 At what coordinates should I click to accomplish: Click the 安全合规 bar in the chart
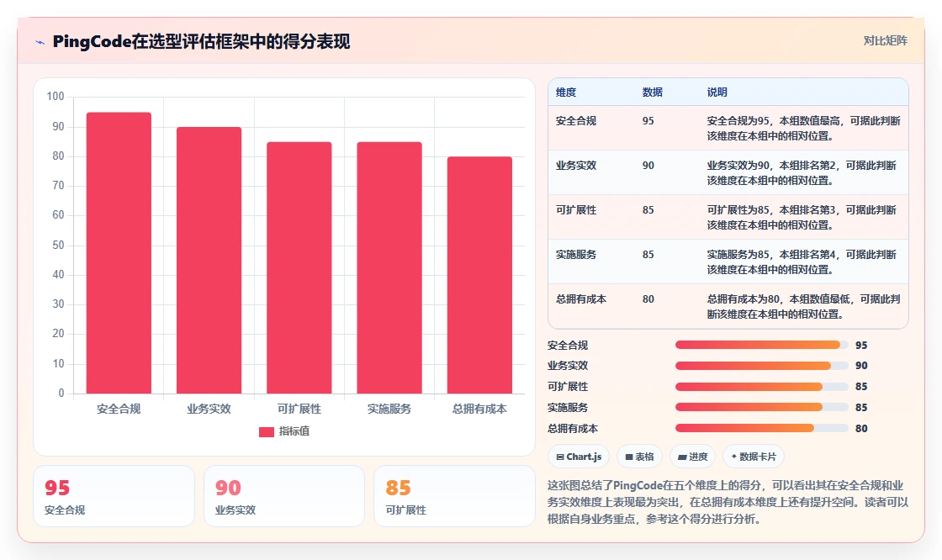(119, 253)
